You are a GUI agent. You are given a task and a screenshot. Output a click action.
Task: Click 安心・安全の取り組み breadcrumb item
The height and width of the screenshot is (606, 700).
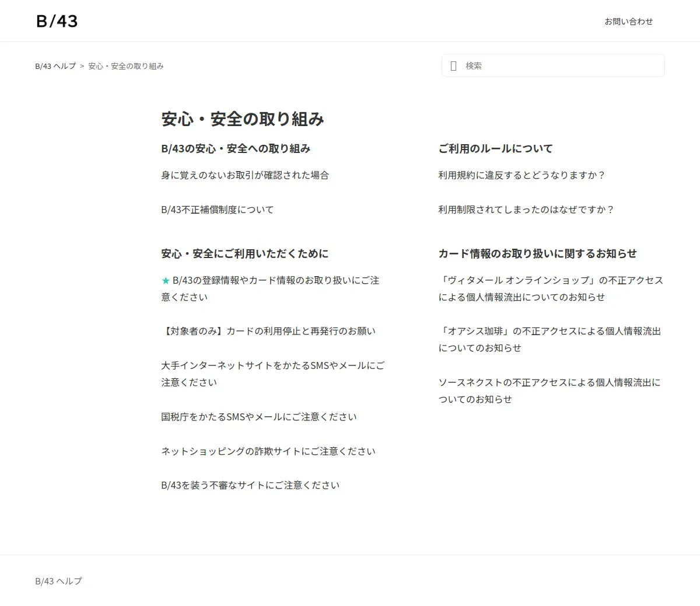point(126,66)
